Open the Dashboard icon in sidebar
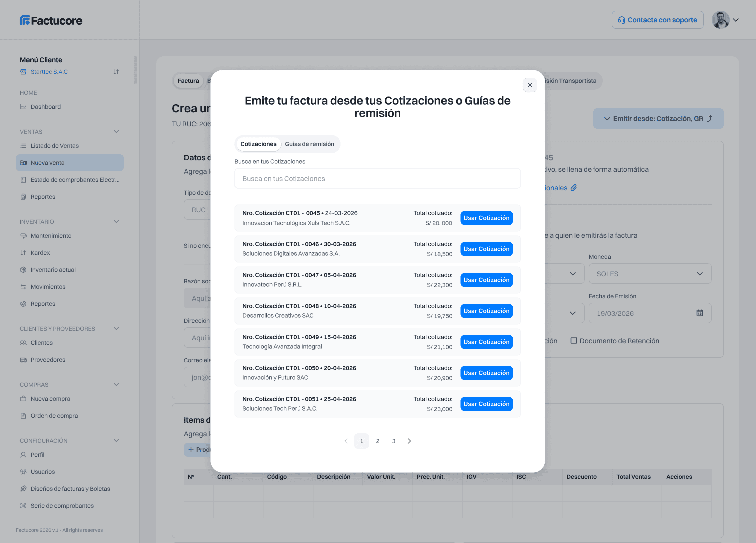 click(23, 107)
